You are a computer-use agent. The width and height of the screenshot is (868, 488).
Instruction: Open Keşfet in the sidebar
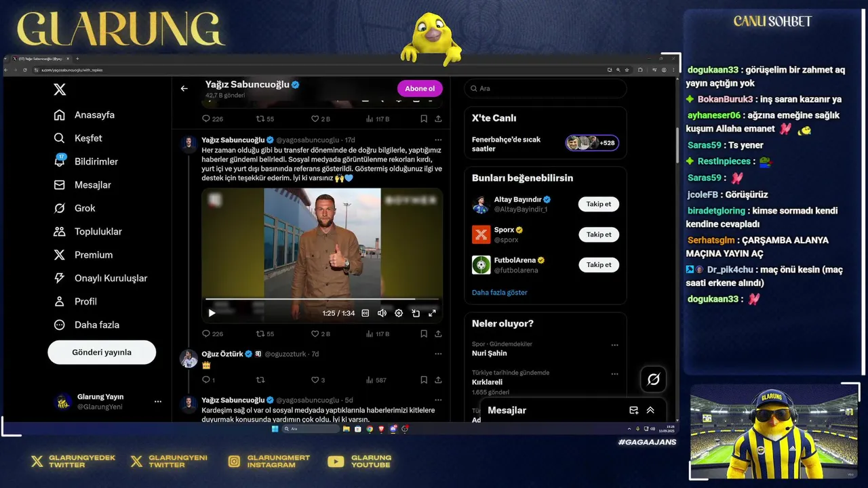click(78, 138)
